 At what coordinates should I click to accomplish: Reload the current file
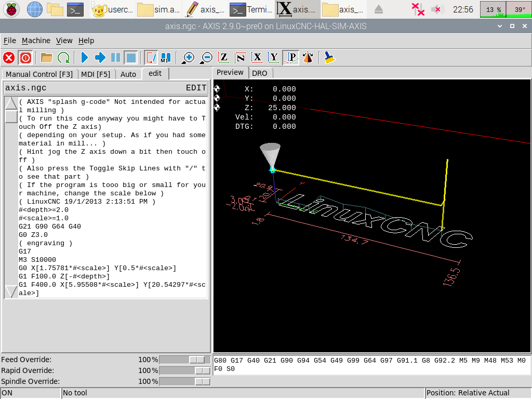[63, 58]
